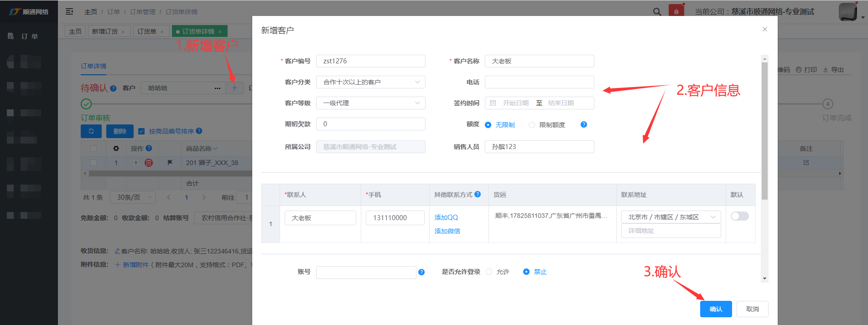
Task: Click the plus icon to add new customer
Action: pyautogui.click(x=234, y=88)
